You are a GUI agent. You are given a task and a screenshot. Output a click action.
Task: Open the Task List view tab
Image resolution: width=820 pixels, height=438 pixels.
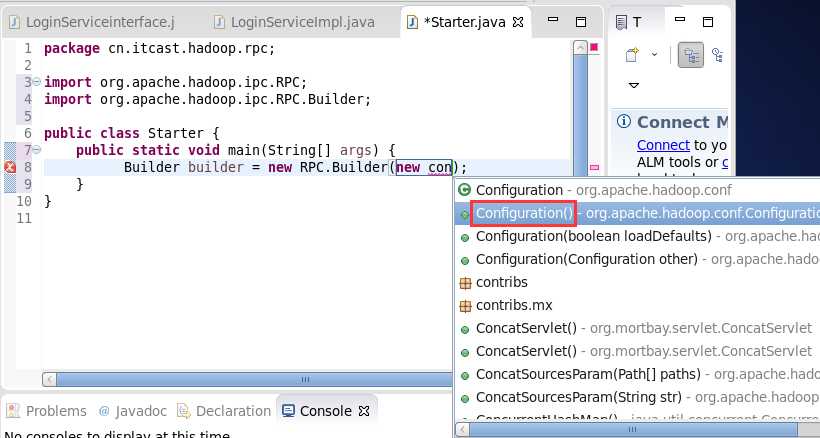(629, 22)
